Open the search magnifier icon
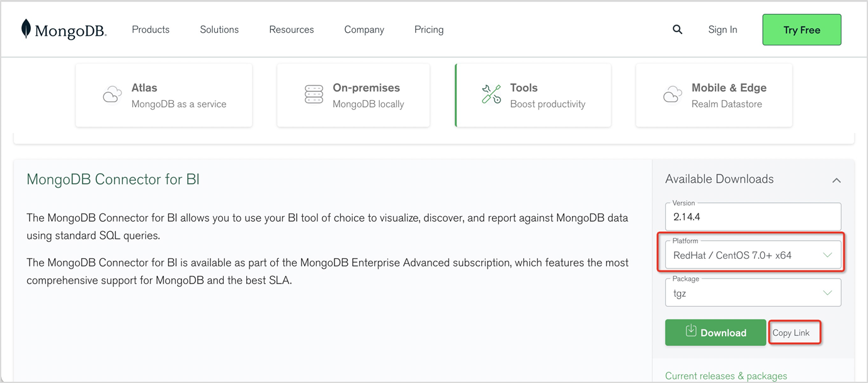 pyautogui.click(x=677, y=30)
